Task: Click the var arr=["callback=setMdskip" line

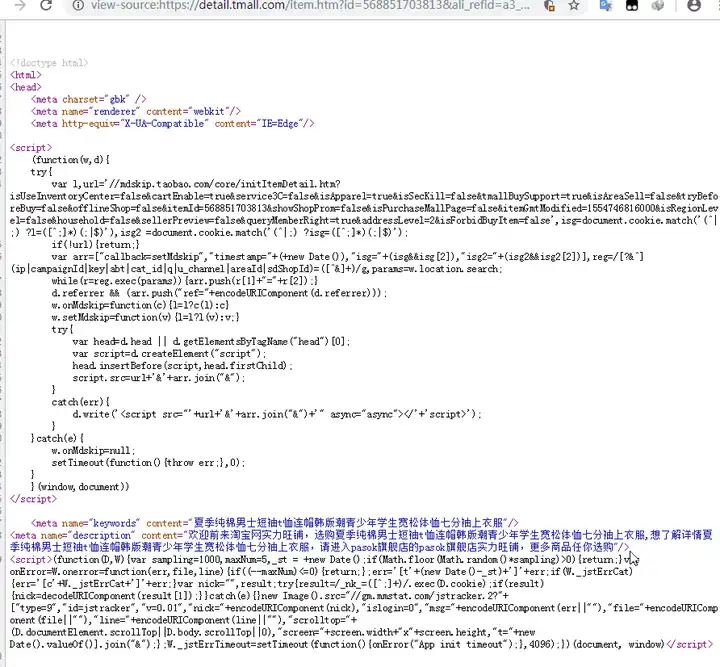Action: coord(348,257)
